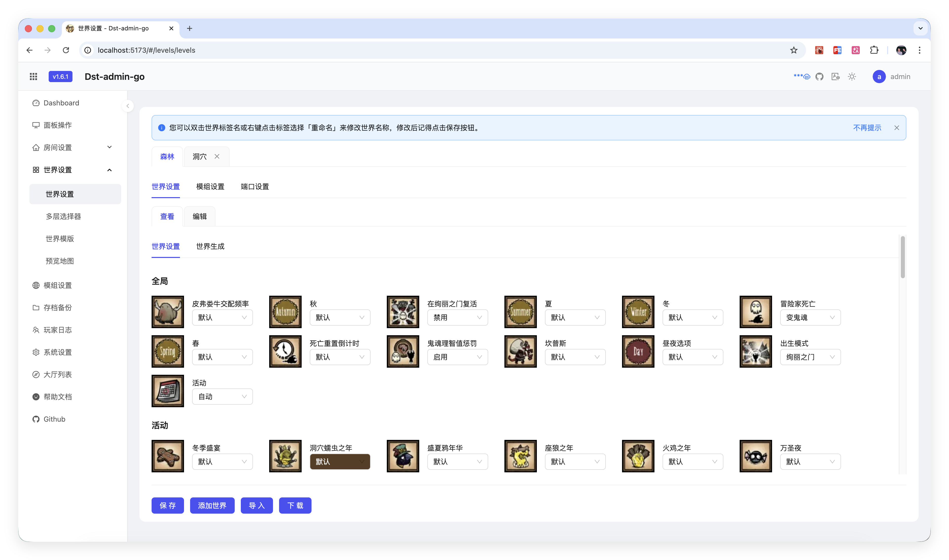Viewport: 949px width, 560px height.
Task: Switch to the 端口设置 tab
Action: (x=255, y=186)
